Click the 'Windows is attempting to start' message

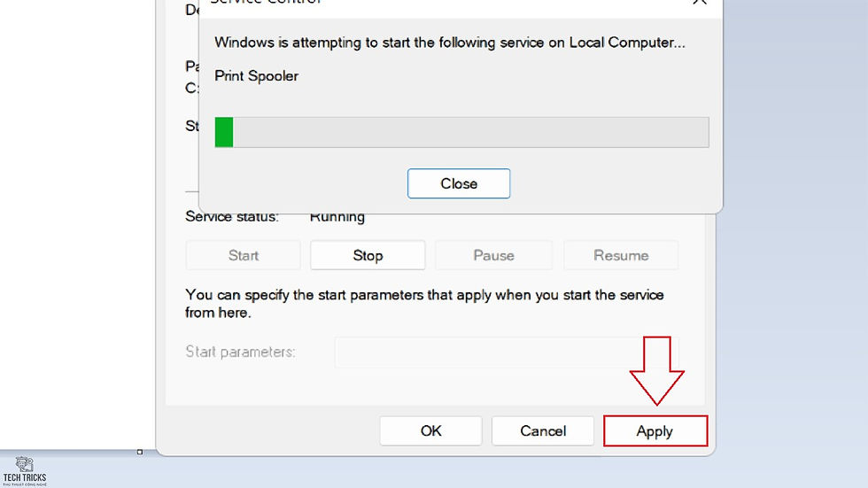coord(450,43)
